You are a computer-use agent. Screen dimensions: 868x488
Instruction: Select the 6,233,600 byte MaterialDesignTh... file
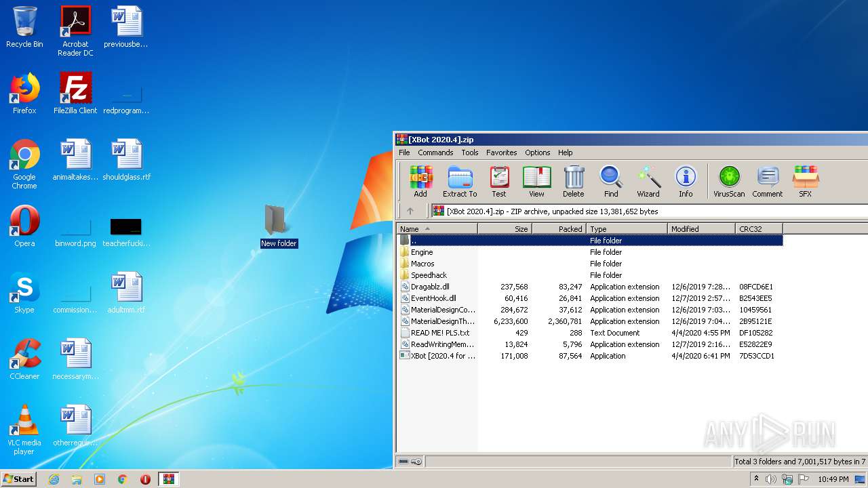[590, 321]
